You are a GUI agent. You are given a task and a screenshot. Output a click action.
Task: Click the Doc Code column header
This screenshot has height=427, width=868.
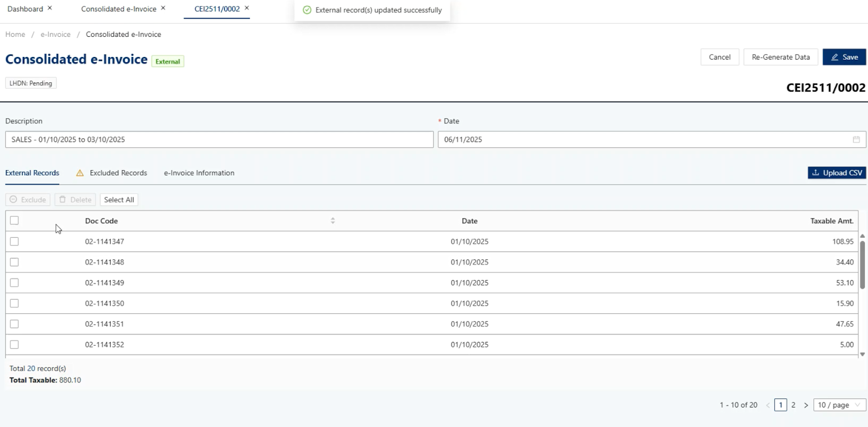[101, 221]
